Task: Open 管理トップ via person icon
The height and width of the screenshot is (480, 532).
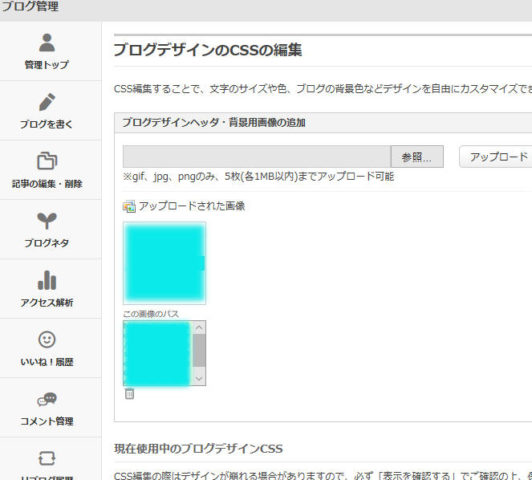Action: [x=47, y=43]
